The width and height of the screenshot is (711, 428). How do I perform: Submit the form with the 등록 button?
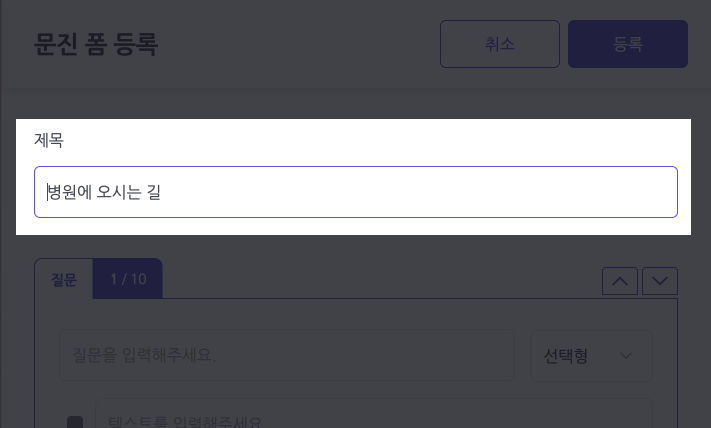(x=628, y=44)
